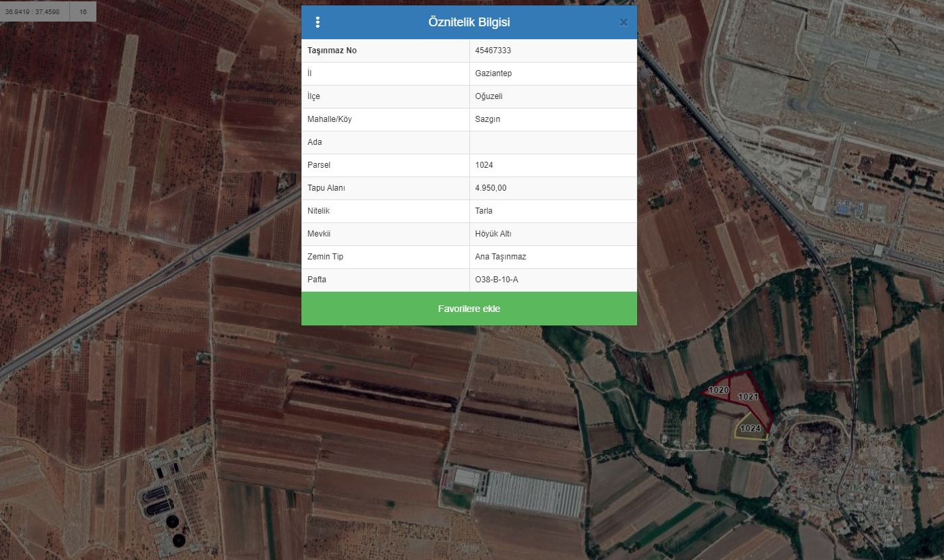Image resolution: width=944 pixels, height=560 pixels.
Task: Select the Oğuzeli value in İlçe row
Action: pos(488,96)
